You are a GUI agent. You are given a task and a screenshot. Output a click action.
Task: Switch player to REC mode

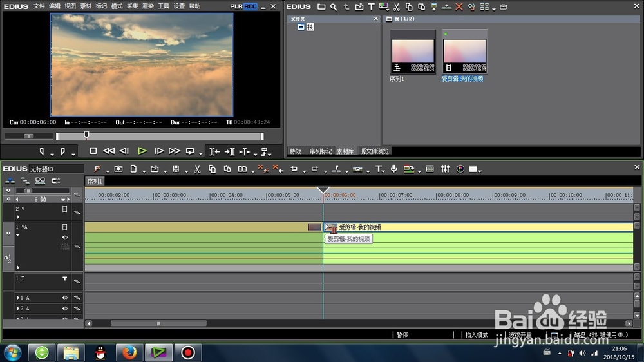click(250, 6)
